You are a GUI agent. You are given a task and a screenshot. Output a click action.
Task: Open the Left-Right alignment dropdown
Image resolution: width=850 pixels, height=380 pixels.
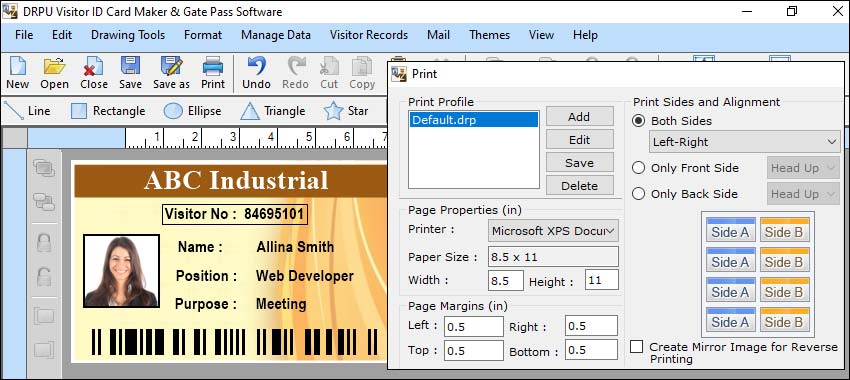coord(744,142)
